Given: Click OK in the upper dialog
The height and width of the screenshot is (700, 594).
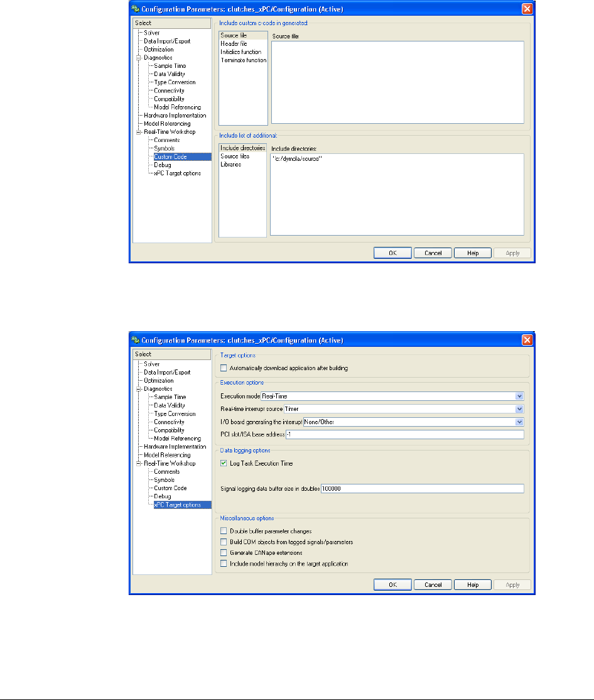Looking at the screenshot, I should click(x=392, y=253).
